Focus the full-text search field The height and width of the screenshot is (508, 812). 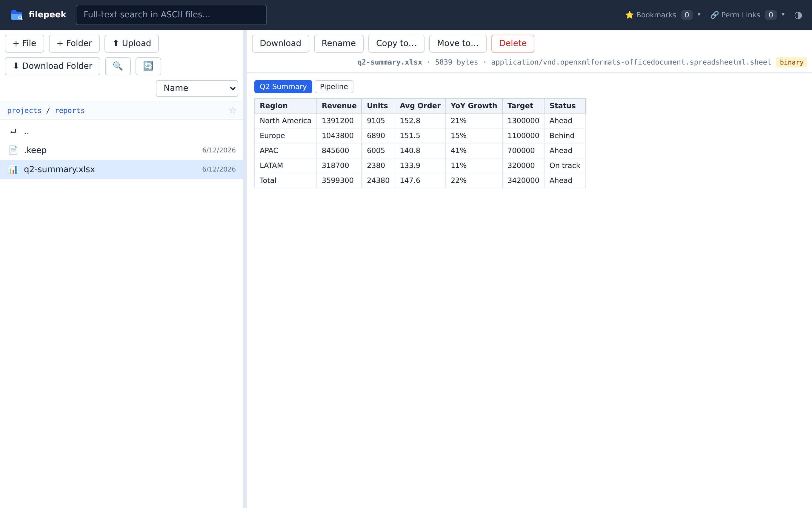[x=171, y=15]
